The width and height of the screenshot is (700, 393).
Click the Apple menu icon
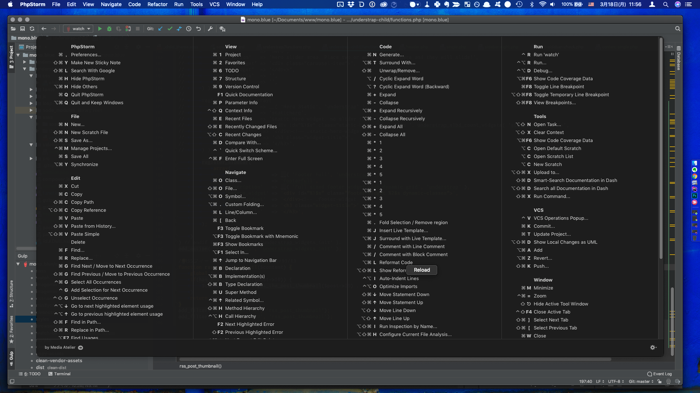pyautogui.click(x=10, y=4)
